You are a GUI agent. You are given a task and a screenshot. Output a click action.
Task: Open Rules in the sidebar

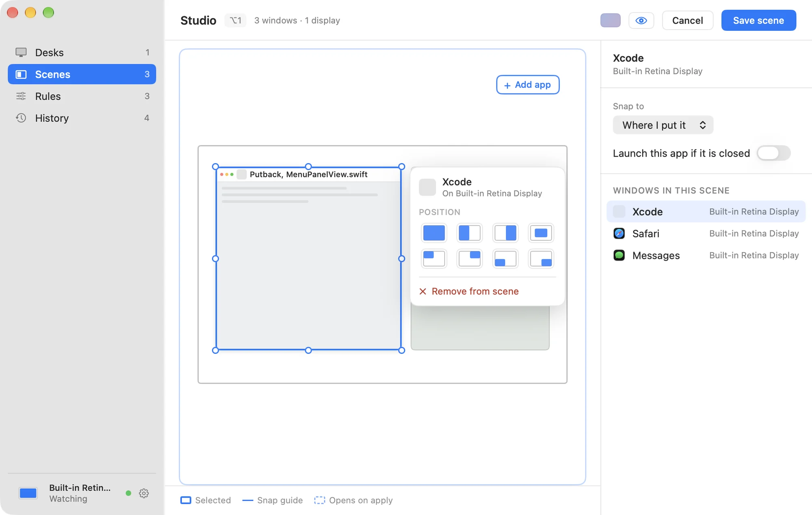[x=82, y=96]
